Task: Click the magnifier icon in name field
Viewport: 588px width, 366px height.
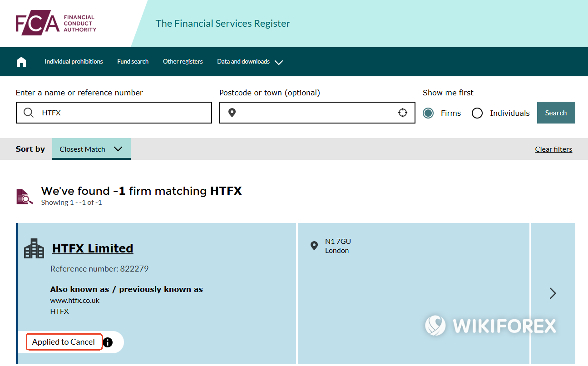Action: [29, 113]
